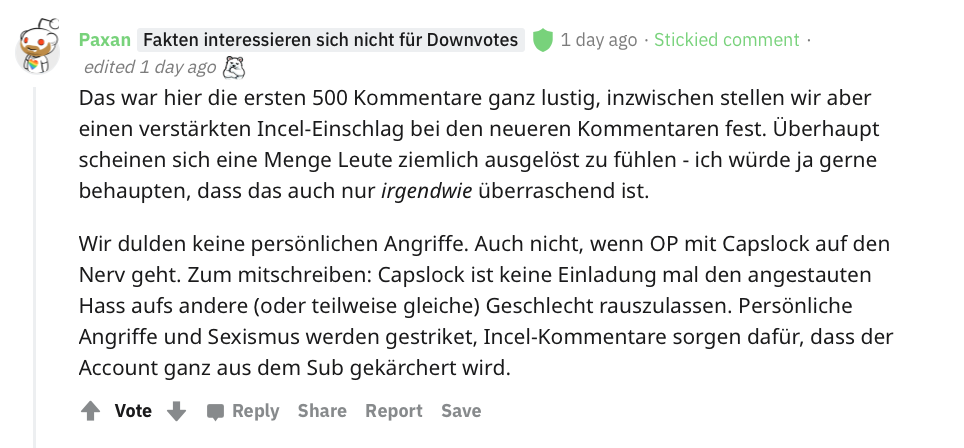Click the green moderator shield icon

[x=542, y=40]
